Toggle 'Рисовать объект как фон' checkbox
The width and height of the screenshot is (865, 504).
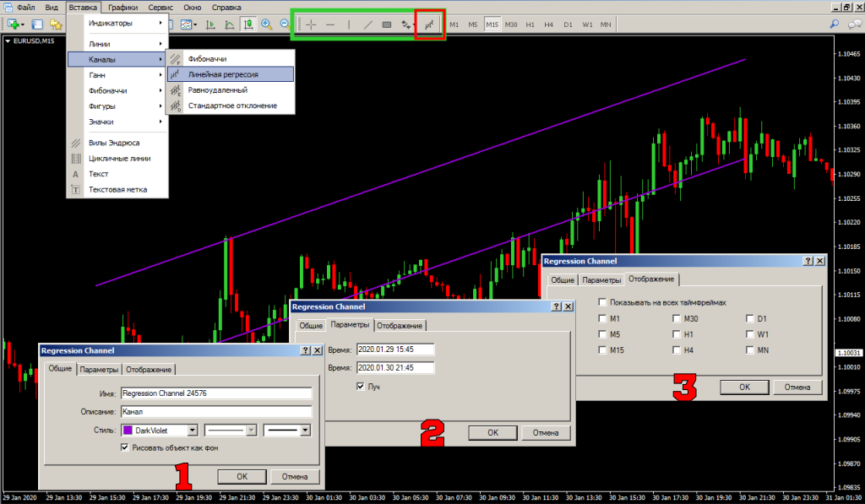click(125, 447)
